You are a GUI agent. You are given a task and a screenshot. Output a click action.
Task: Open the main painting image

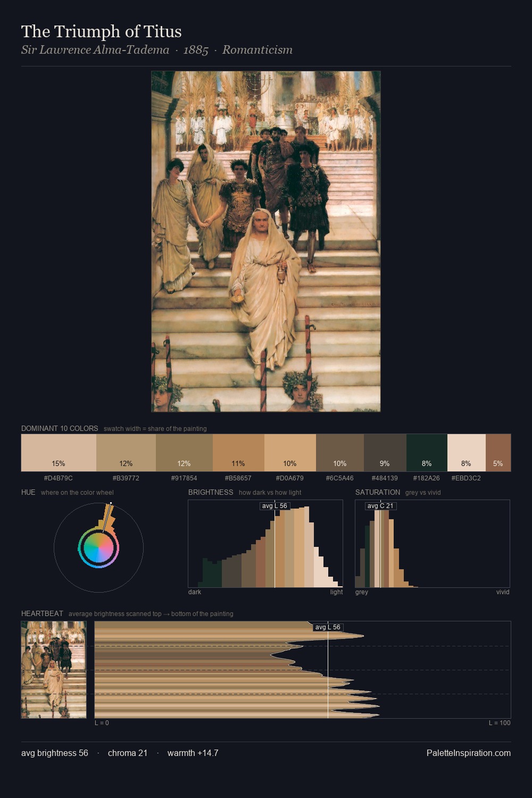tap(266, 242)
